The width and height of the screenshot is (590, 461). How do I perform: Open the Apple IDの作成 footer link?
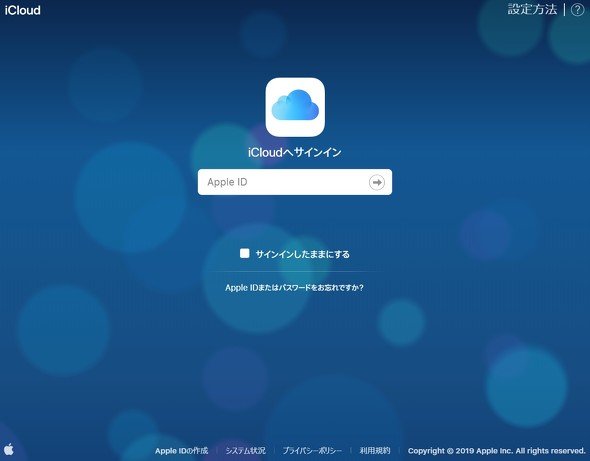click(181, 450)
